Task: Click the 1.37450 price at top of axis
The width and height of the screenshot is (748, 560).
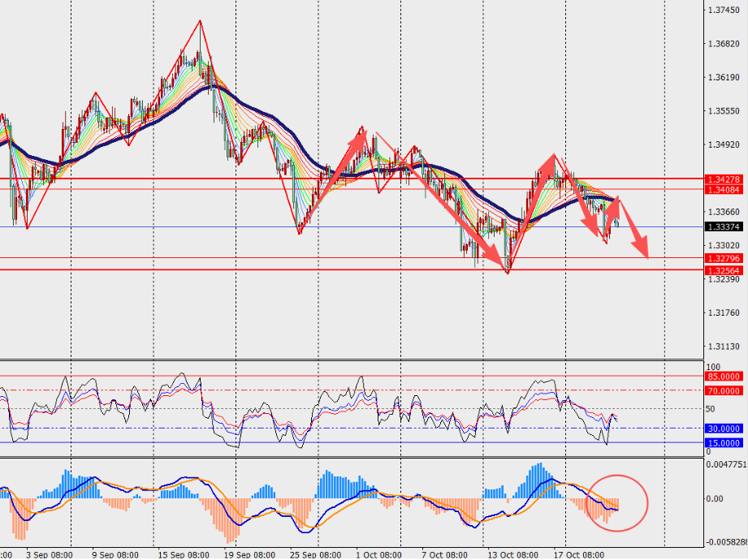Action: (722, 11)
